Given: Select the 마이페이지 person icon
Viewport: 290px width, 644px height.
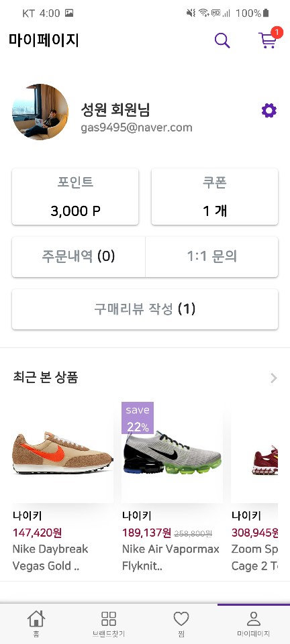Looking at the screenshot, I should click(x=254, y=619).
